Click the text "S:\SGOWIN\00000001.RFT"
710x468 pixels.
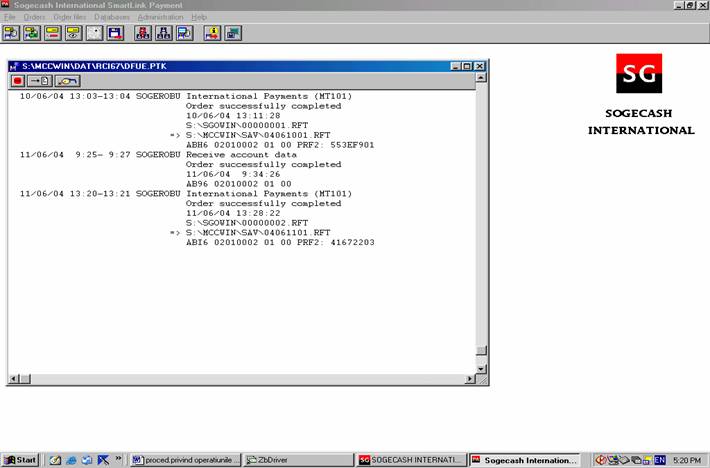[247, 125]
